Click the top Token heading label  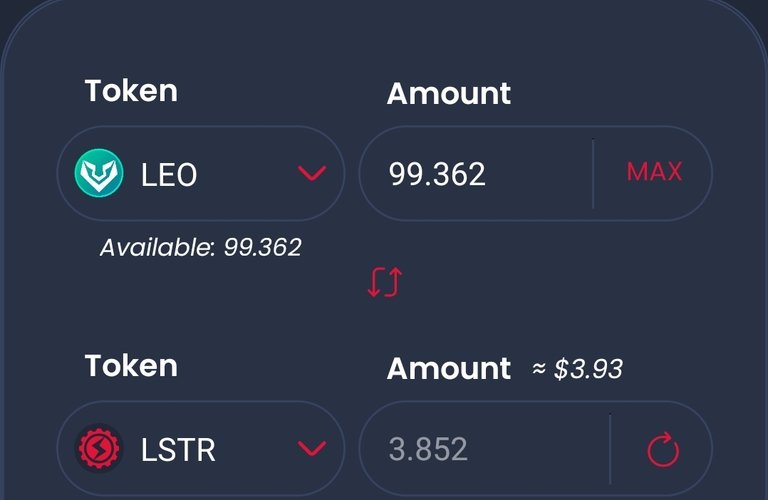[131, 91]
